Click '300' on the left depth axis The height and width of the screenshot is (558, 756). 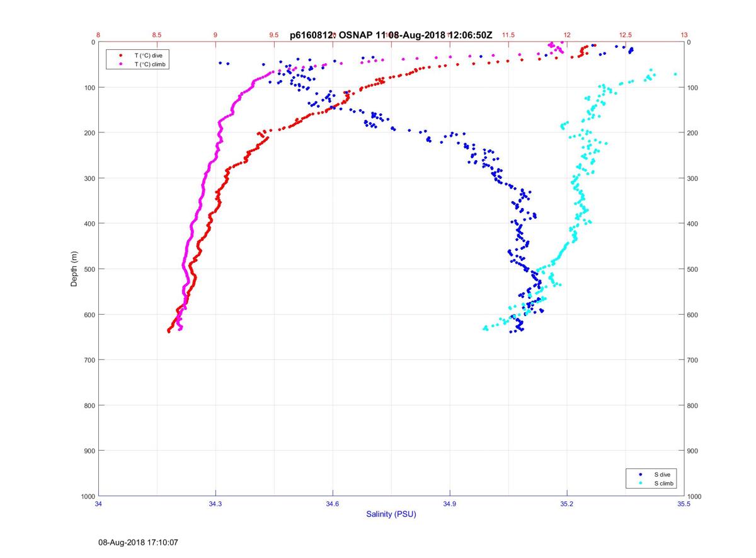click(x=89, y=178)
